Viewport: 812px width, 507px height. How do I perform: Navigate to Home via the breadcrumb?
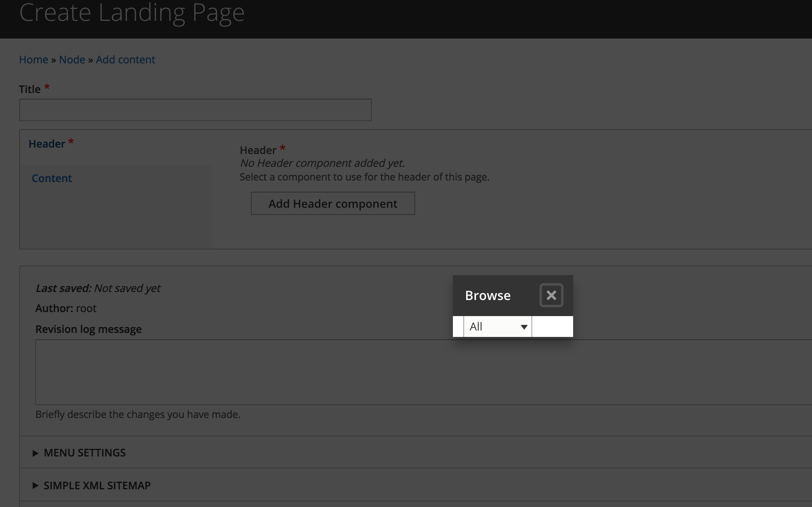pyautogui.click(x=33, y=59)
